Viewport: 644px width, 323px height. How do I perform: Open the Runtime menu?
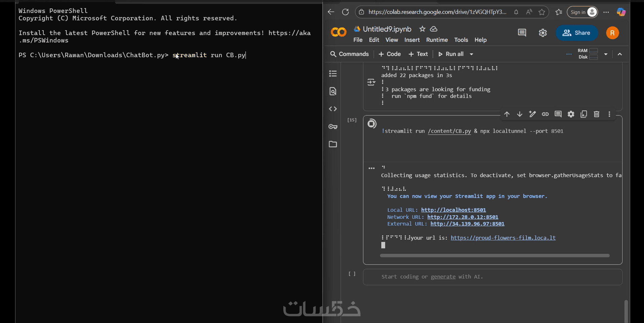point(437,40)
